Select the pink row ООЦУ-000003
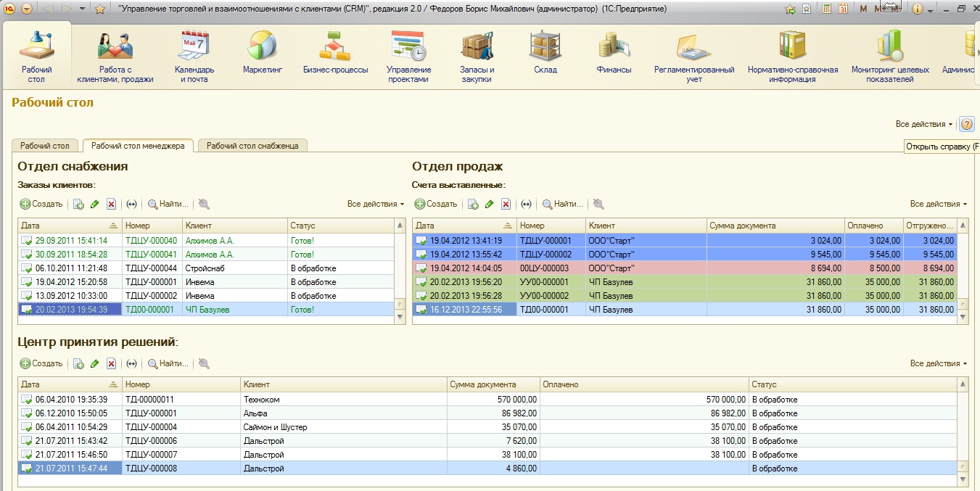The image size is (980, 491). pos(685,268)
